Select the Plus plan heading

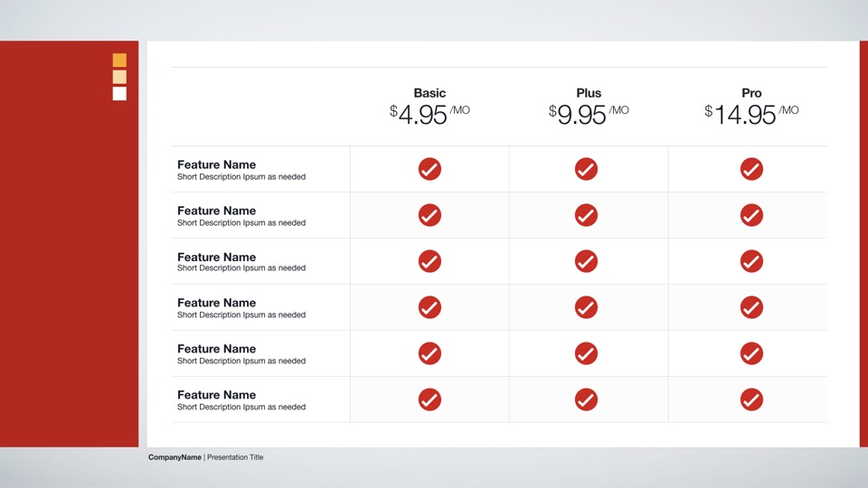(x=589, y=93)
